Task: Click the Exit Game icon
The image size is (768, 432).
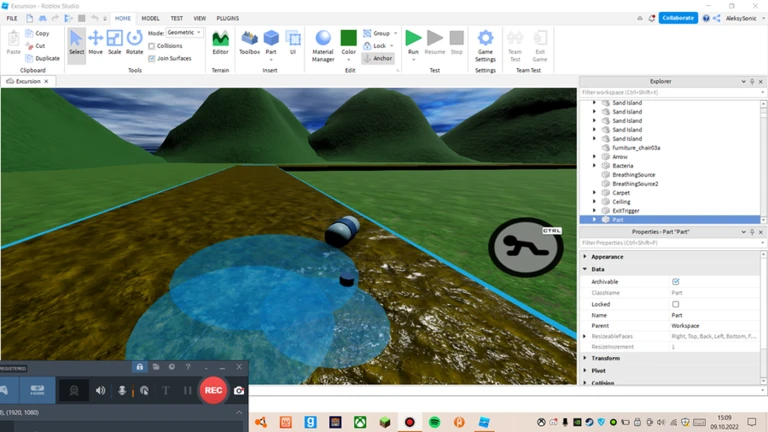Action: (x=540, y=46)
